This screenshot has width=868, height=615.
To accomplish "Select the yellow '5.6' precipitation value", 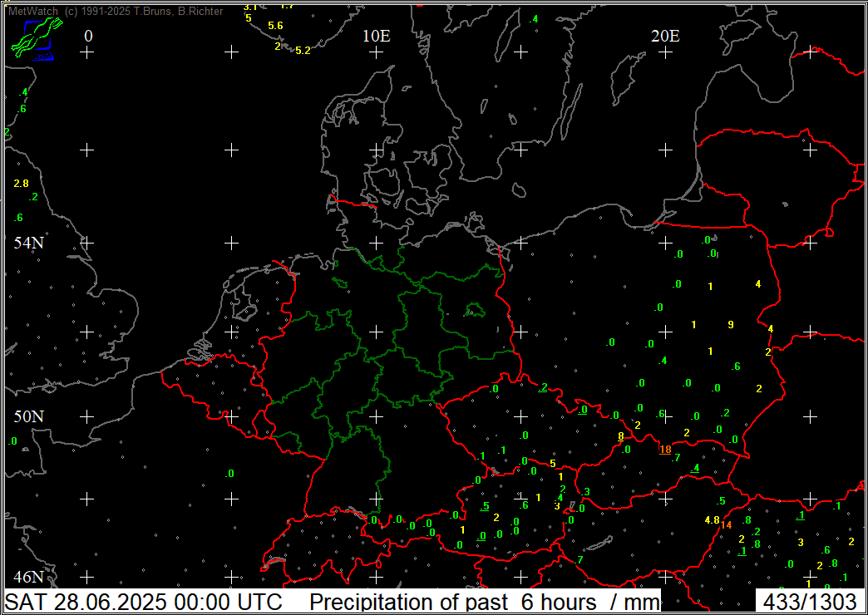I will 275,26.
